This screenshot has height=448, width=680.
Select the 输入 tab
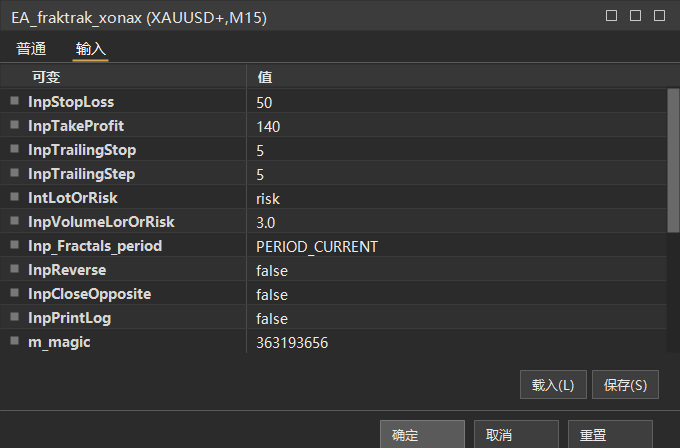[90, 49]
